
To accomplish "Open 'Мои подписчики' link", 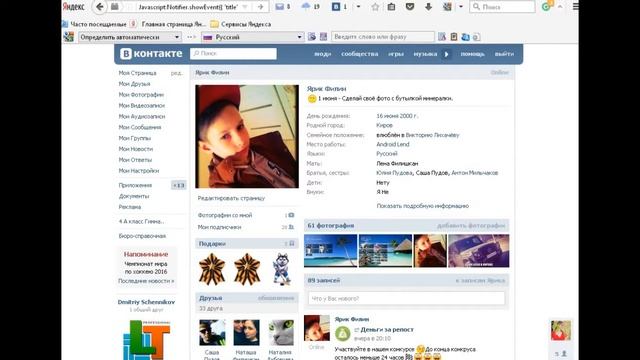I will click(x=219, y=227).
